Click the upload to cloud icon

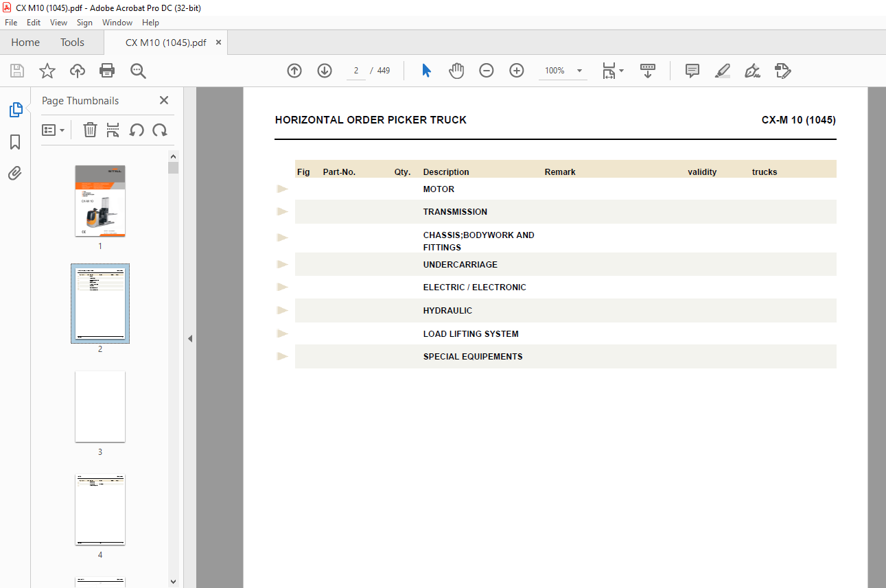coord(78,71)
